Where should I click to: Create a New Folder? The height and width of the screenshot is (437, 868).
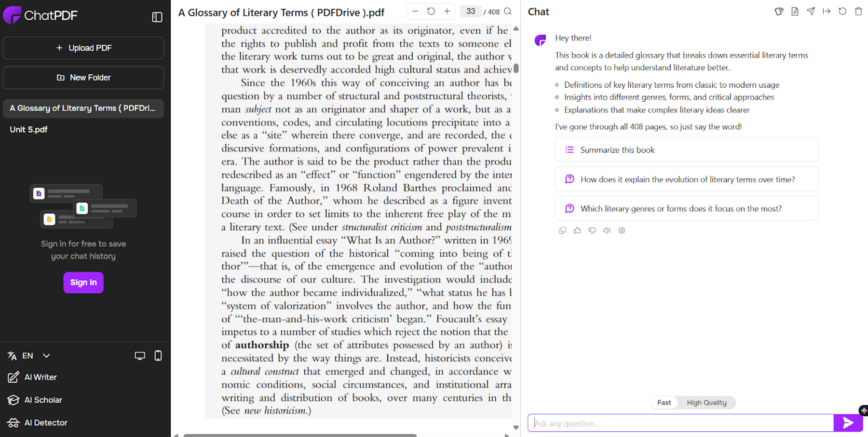click(83, 78)
